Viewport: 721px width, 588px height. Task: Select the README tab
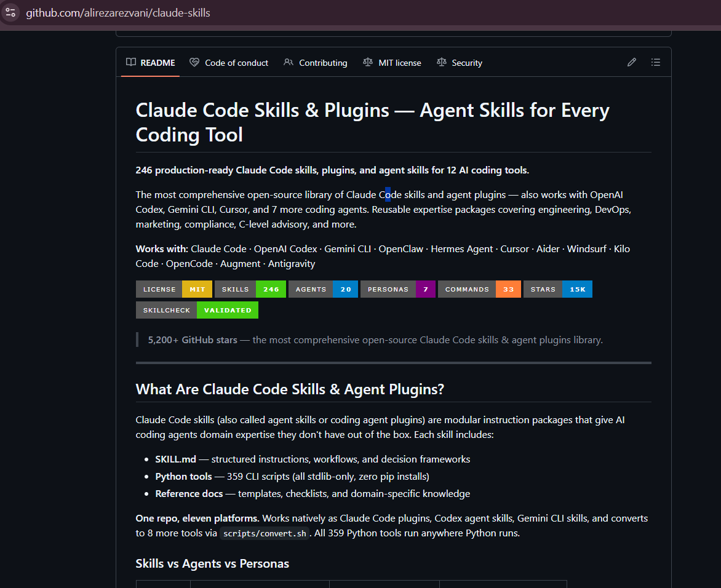tap(150, 63)
